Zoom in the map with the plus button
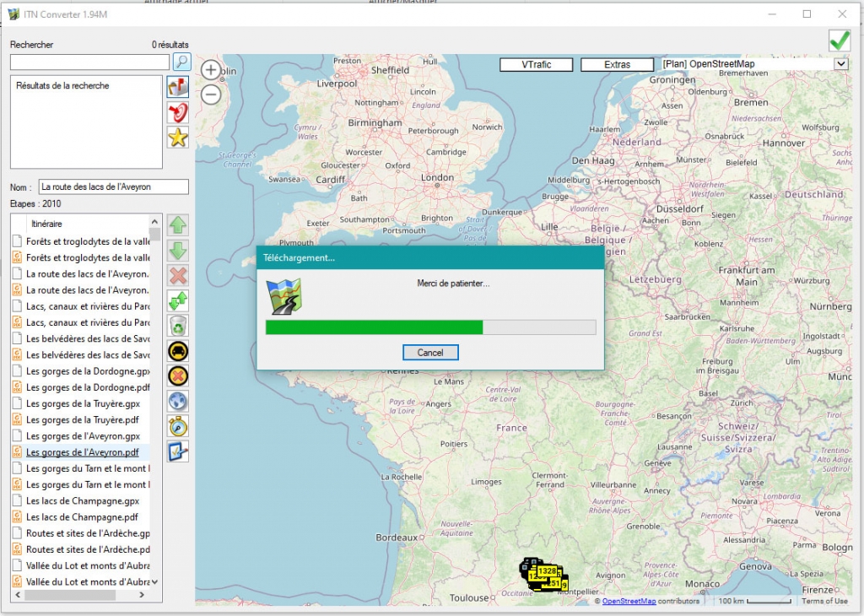 coord(210,70)
